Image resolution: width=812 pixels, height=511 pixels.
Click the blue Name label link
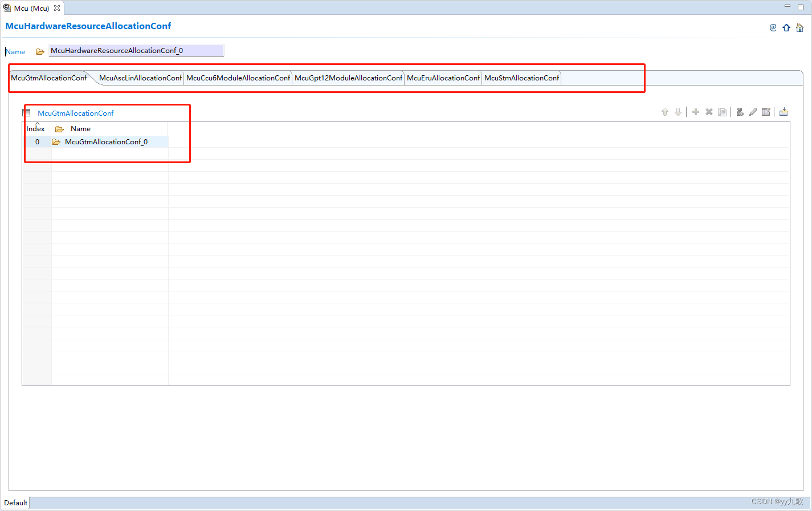click(15, 52)
